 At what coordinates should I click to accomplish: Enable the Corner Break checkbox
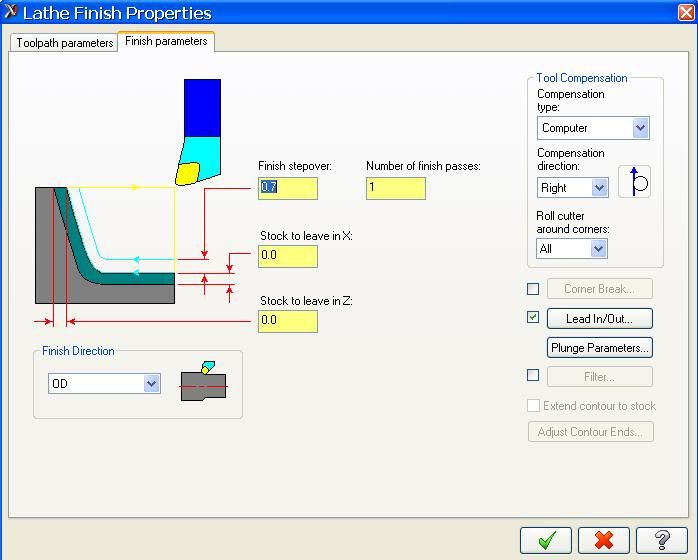(533, 289)
